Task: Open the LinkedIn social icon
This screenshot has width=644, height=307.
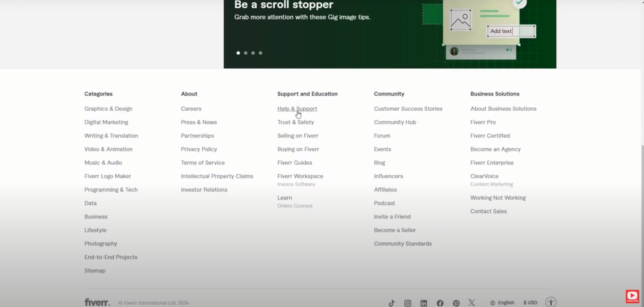Action: [424, 303]
